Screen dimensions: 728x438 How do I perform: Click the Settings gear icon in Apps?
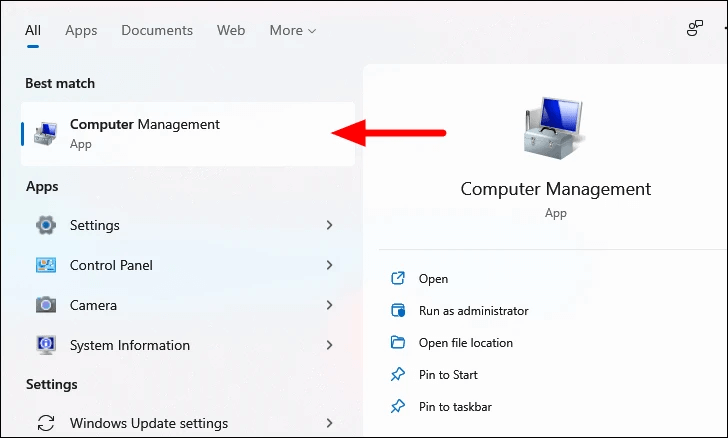[46, 225]
